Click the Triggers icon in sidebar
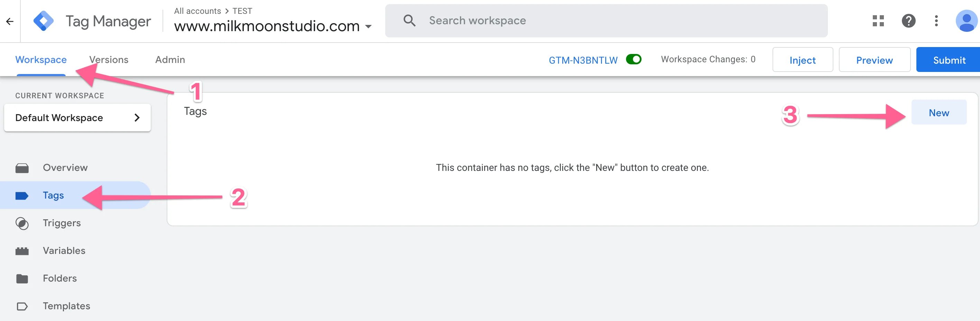The image size is (980, 321). click(22, 223)
